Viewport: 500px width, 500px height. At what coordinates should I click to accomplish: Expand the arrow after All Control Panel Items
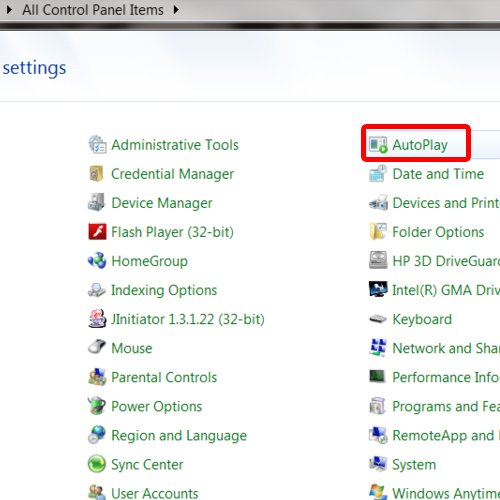(x=176, y=10)
